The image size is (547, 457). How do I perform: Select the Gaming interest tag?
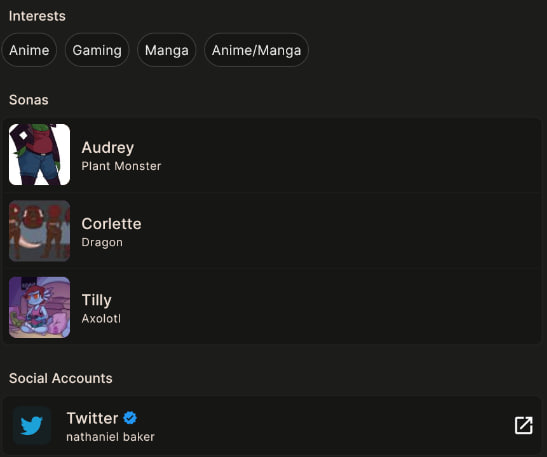(x=97, y=50)
